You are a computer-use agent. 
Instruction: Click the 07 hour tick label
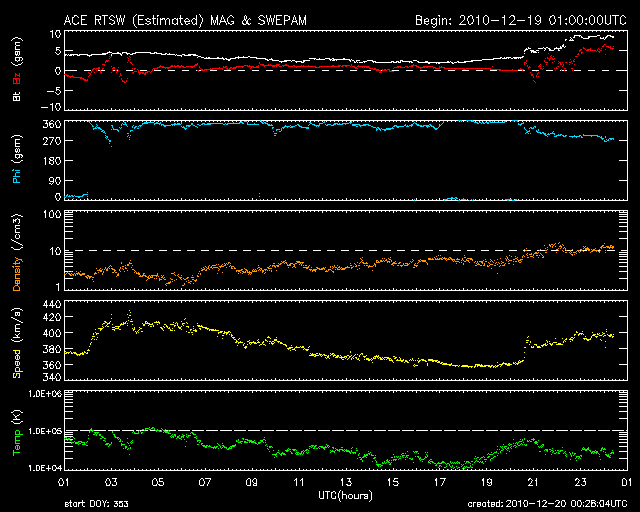click(x=205, y=482)
